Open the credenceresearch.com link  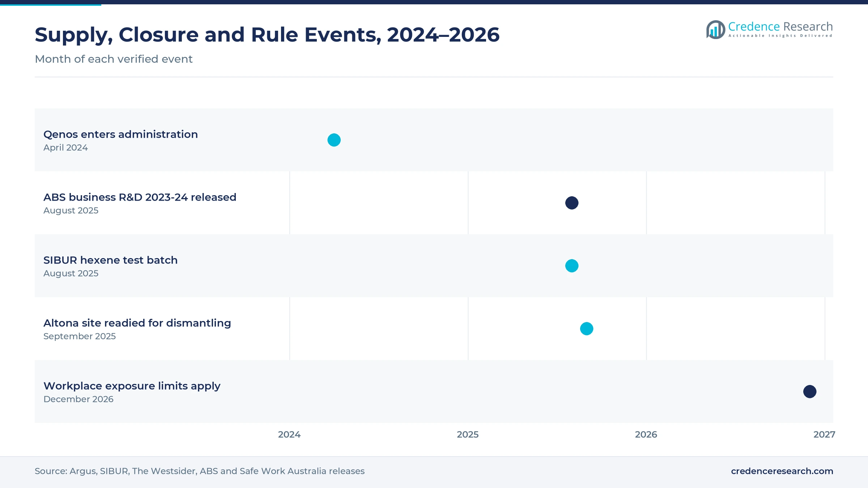pos(782,471)
